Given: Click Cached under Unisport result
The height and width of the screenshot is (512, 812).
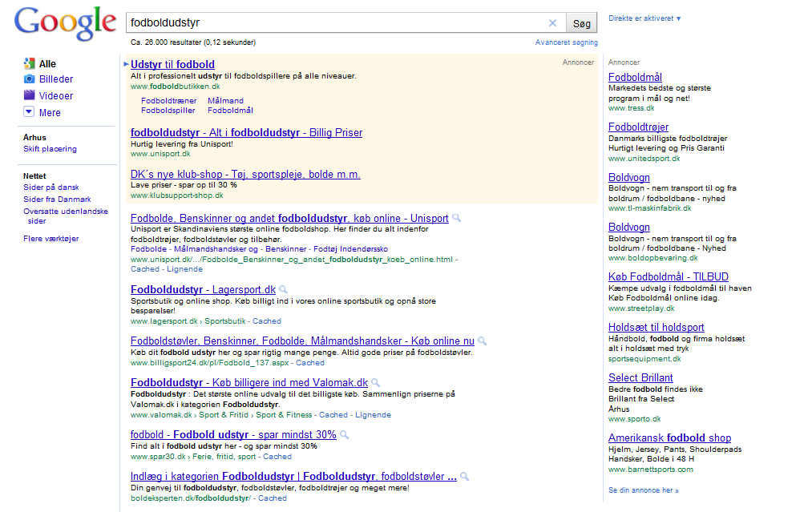Looking at the screenshot, I should coord(145,269).
